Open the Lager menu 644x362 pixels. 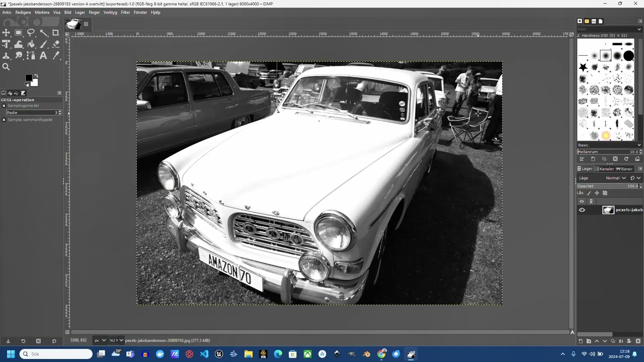(80, 13)
